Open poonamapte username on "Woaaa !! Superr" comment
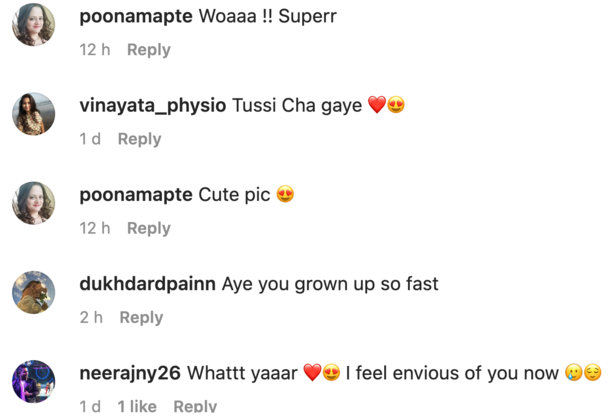 point(135,17)
